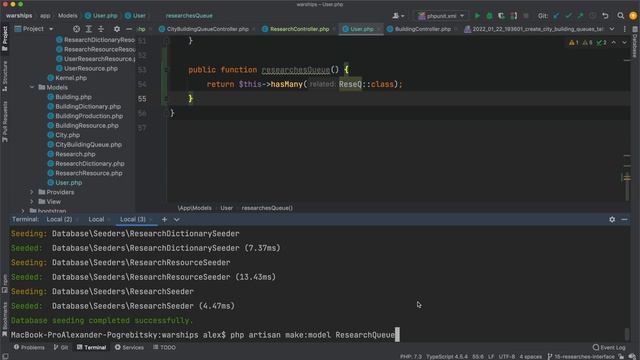Image resolution: width=640 pixels, height=360 pixels.
Task: Click UTF-8 encoding in status bar
Action: coord(507,356)
